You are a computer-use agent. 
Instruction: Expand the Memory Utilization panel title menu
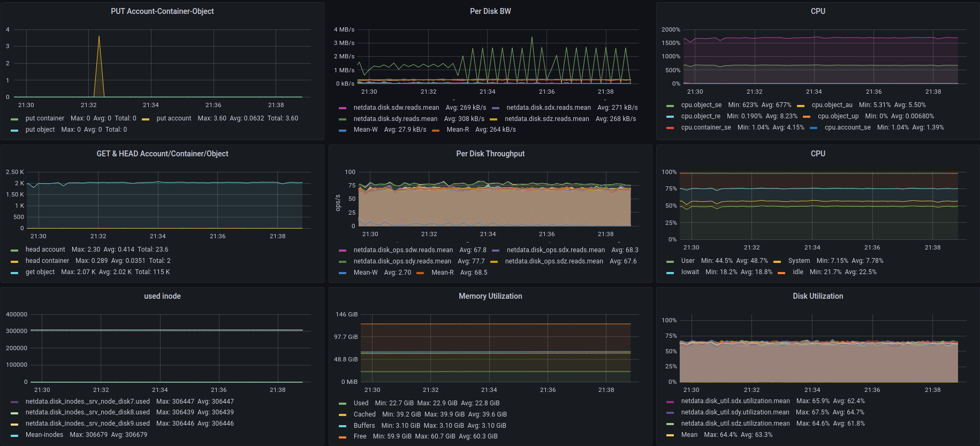click(490, 296)
